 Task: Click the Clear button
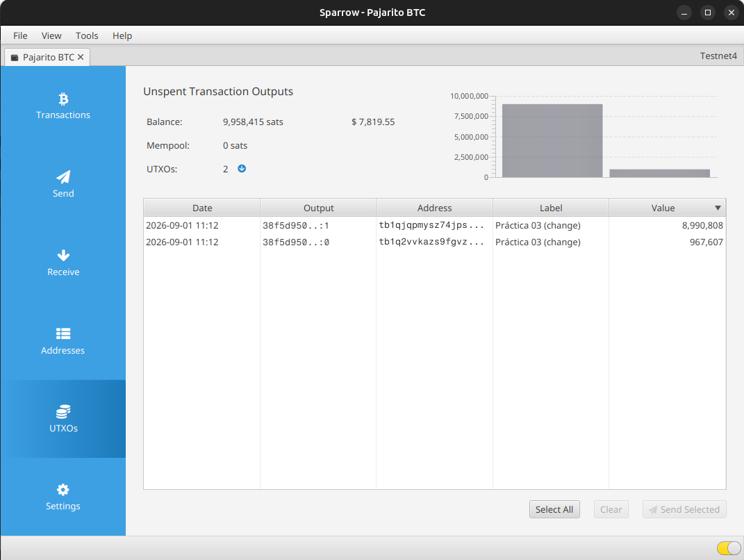611,509
